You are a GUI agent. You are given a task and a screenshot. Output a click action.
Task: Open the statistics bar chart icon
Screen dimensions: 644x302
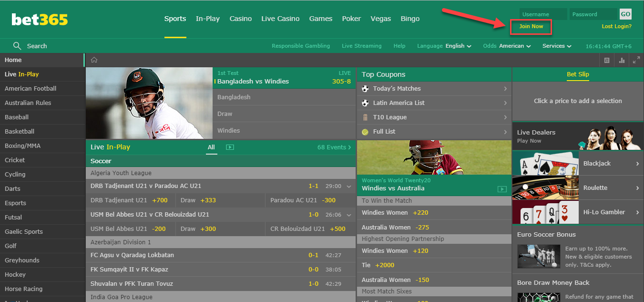click(x=622, y=60)
